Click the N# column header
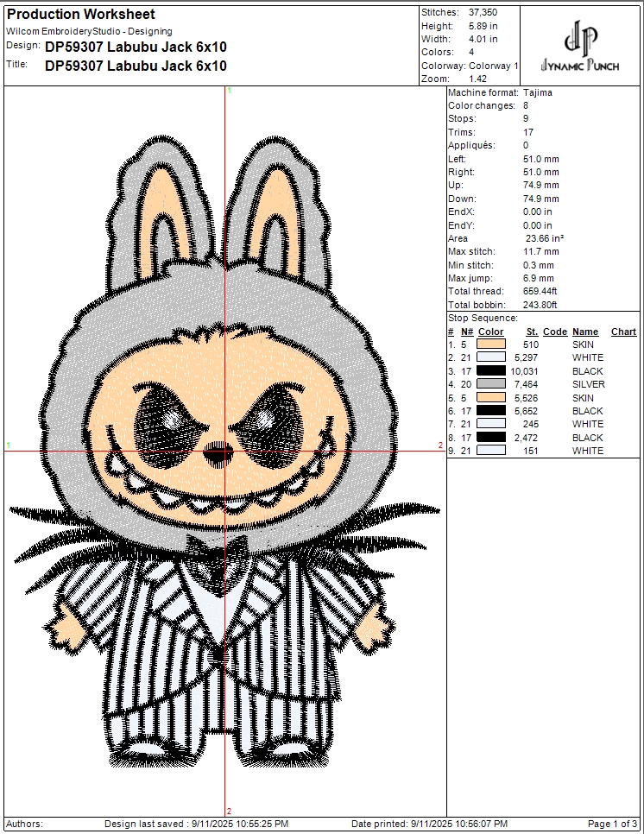Image resolution: width=644 pixels, height=834 pixels. [x=466, y=332]
